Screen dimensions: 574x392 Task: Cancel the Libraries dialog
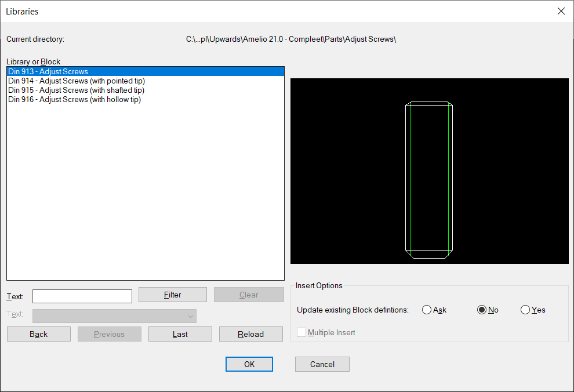[322, 364]
